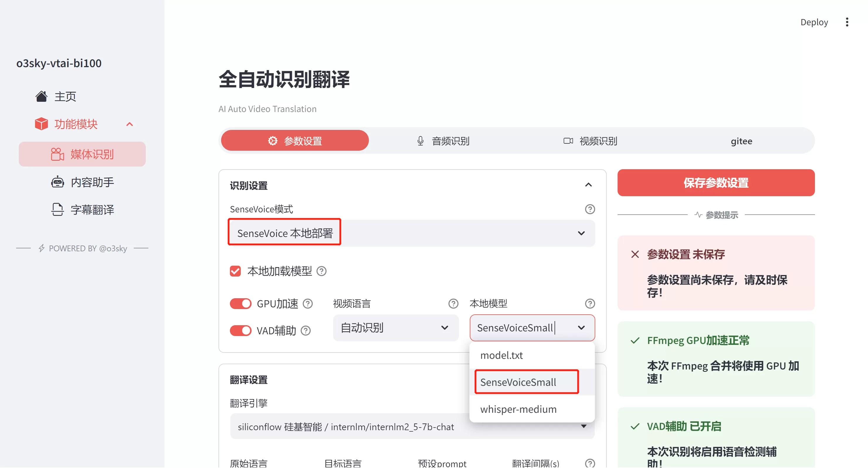Viewport: 868px width, 468px height.
Task: Click the 保存参数设置 button
Action: pyautogui.click(x=716, y=183)
